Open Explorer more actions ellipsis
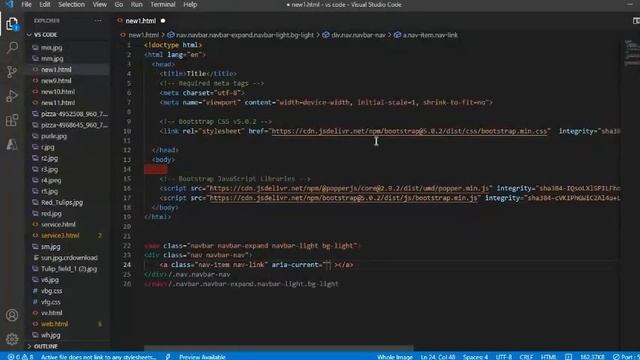This screenshot has height=360, width=640. point(98,21)
